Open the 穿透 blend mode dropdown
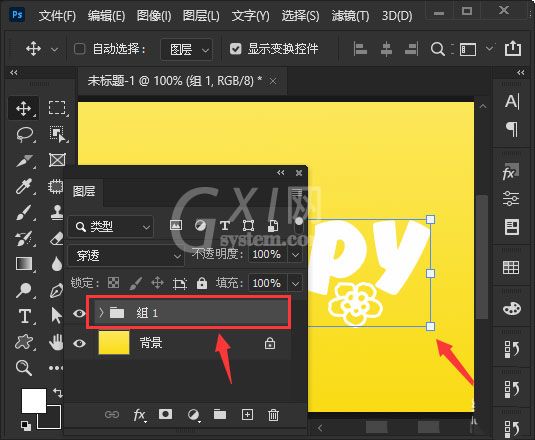 [126, 255]
